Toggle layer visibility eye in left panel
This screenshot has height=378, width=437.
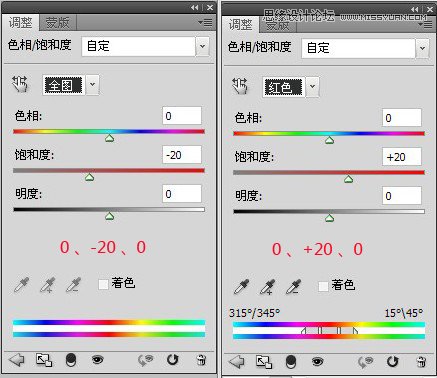97,360
